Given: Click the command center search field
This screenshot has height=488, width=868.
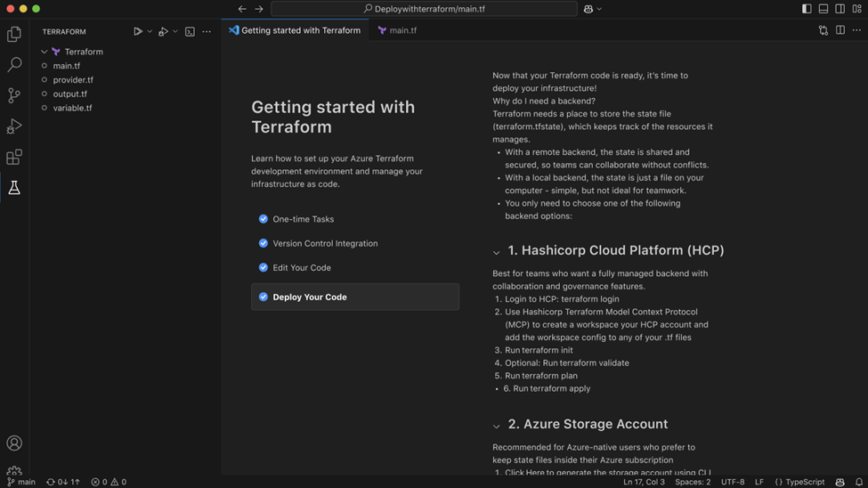Looking at the screenshot, I should pos(424,9).
